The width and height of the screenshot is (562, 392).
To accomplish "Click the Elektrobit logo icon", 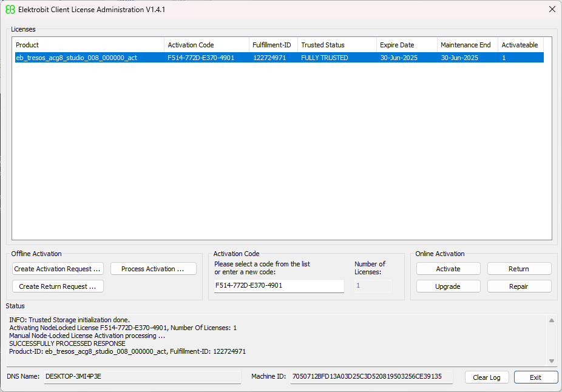I will click(x=8, y=9).
